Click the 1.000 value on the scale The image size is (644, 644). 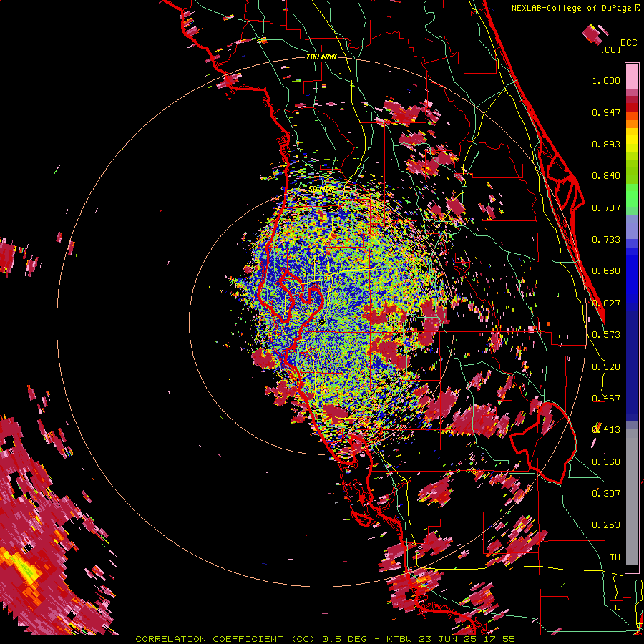[606, 80]
